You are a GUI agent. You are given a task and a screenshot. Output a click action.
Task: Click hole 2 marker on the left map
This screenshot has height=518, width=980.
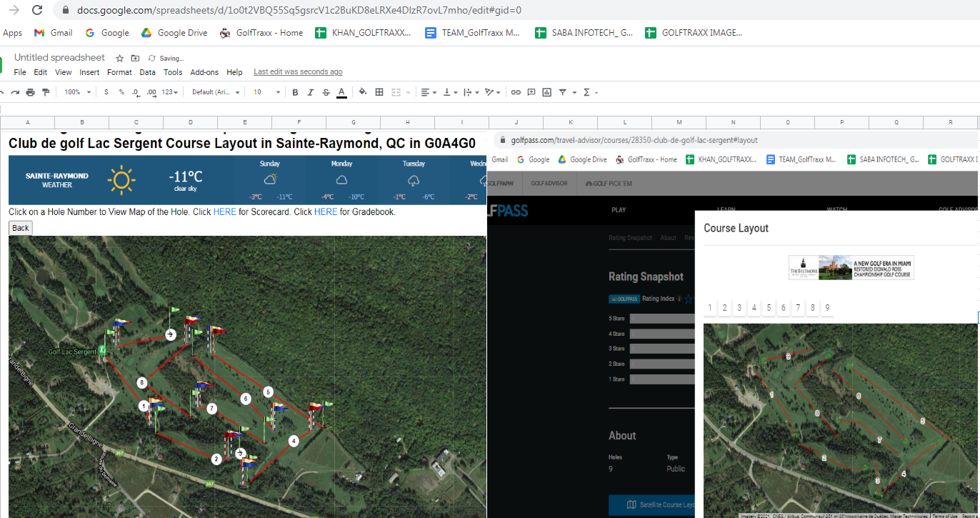pyautogui.click(x=216, y=459)
